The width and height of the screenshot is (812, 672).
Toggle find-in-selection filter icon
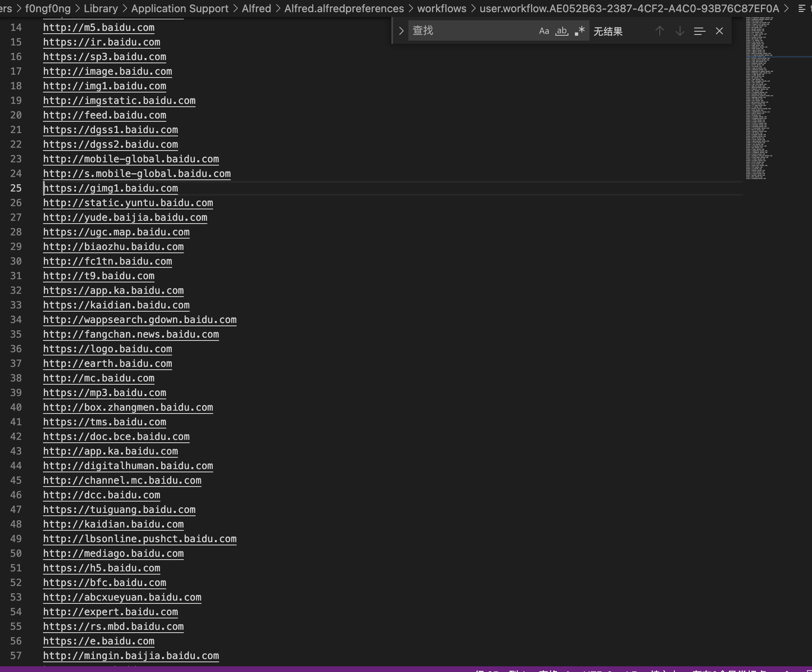pyautogui.click(x=699, y=31)
